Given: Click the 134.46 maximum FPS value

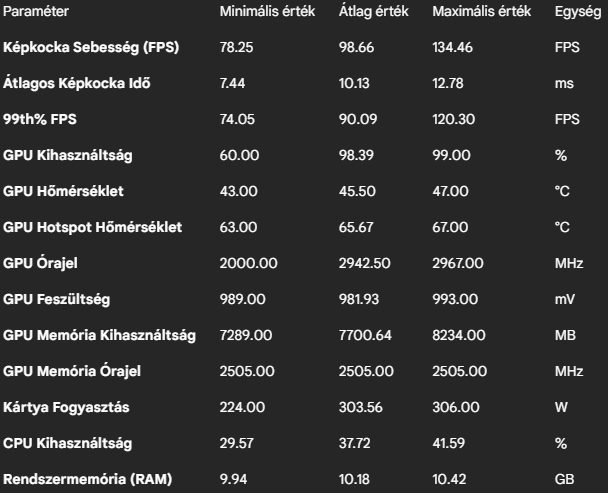Looking at the screenshot, I should pos(453,47).
